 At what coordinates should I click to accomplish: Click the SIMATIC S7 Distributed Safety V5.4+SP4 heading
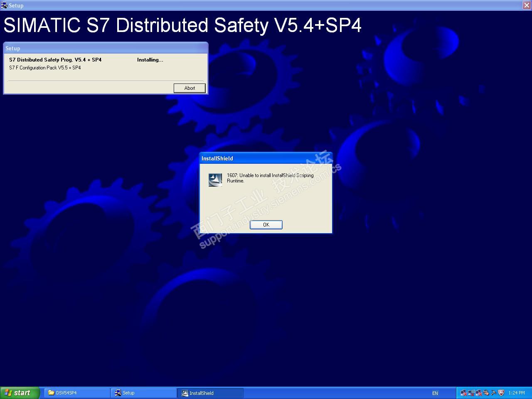pyautogui.click(x=182, y=25)
